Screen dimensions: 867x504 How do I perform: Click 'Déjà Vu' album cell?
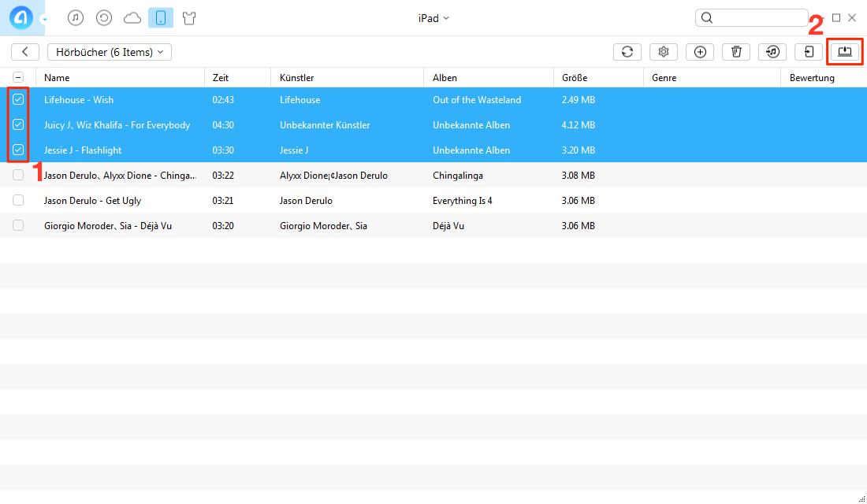click(448, 225)
